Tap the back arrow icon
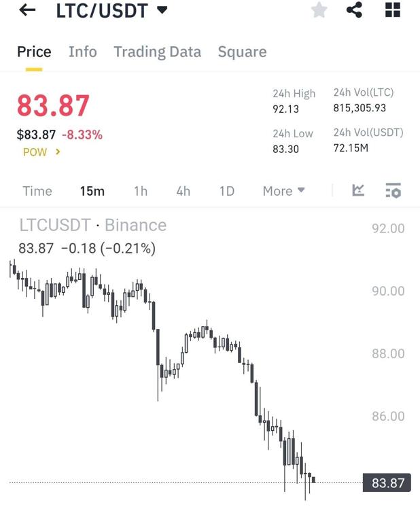This screenshot has height=511, width=420. point(27,10)
